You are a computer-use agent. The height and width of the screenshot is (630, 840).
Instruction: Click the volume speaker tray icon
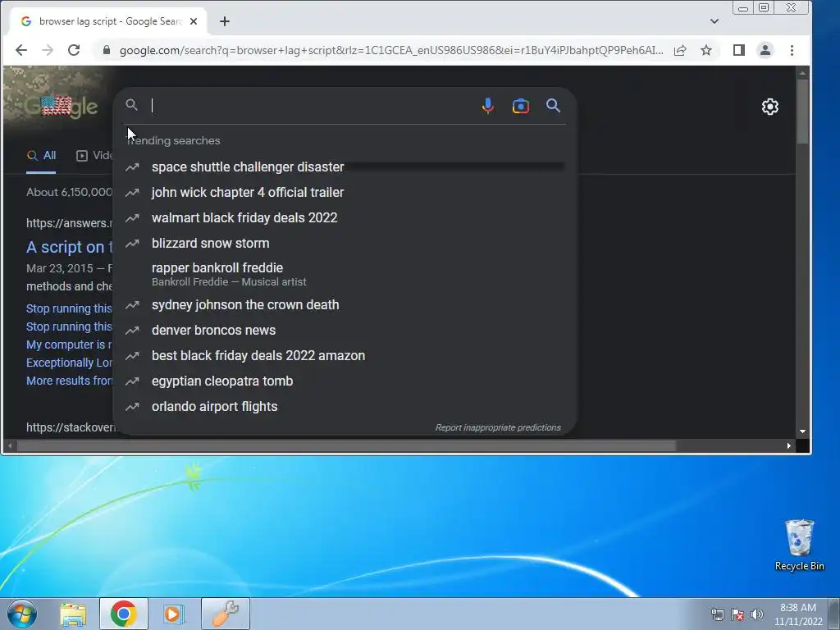click(x=756, y=614)
